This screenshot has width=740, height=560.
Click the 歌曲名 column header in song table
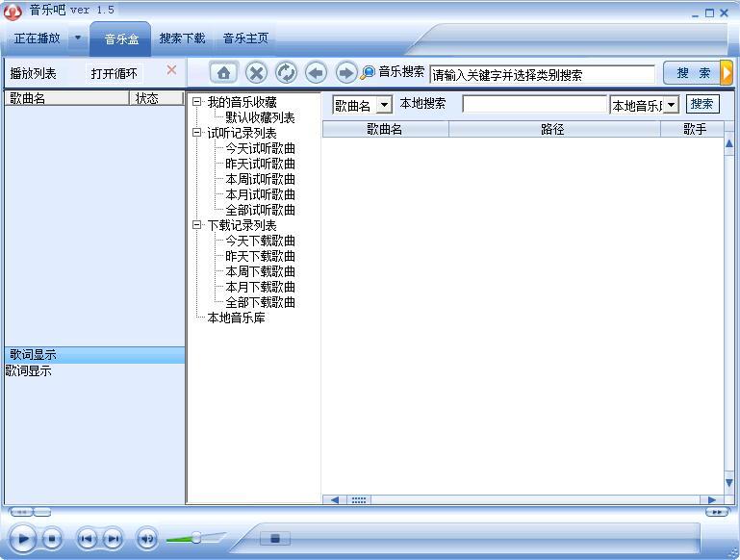tap(385, 129)
